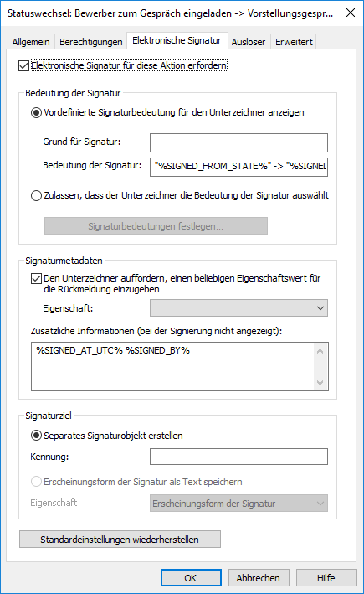The height and width of the screenshot is (594, 364).
Task: Confirm the dialog with OK
Action: pyautogui.click(x=191, y=578)
